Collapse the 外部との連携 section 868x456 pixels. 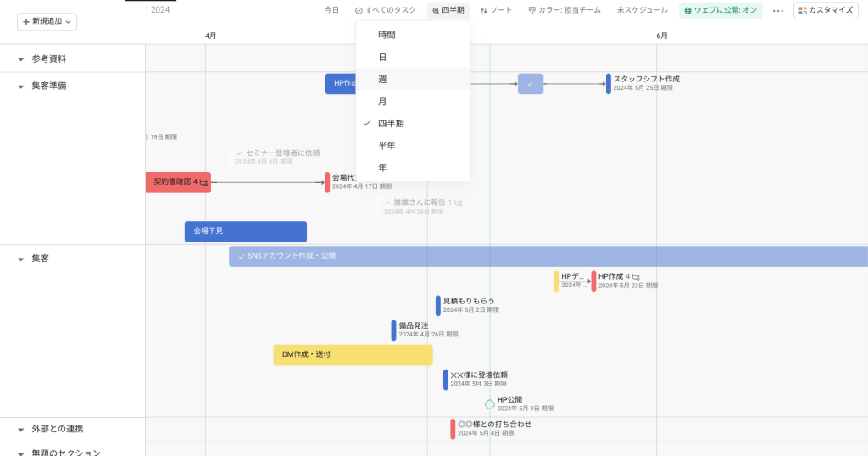click(21, 430)
